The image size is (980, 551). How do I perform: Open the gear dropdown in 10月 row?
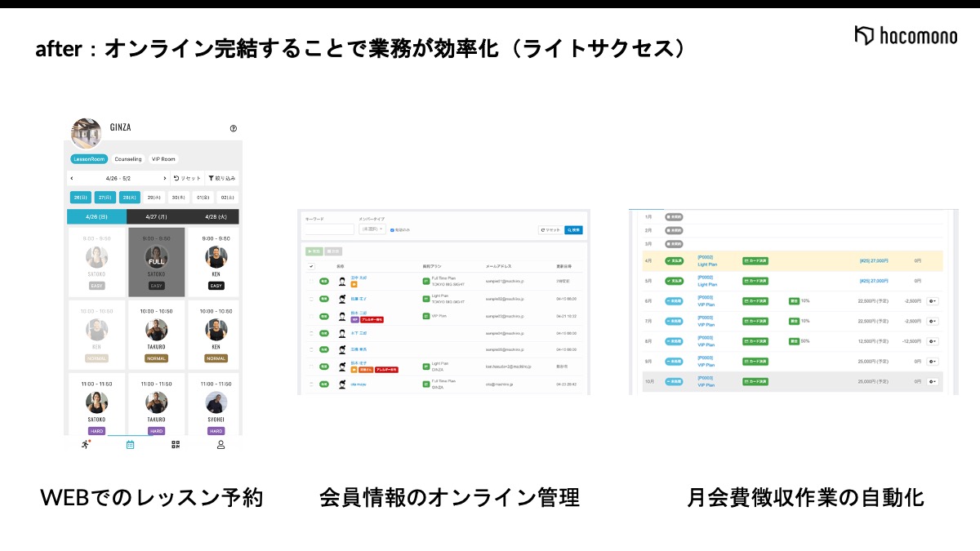tap(933, 382)
